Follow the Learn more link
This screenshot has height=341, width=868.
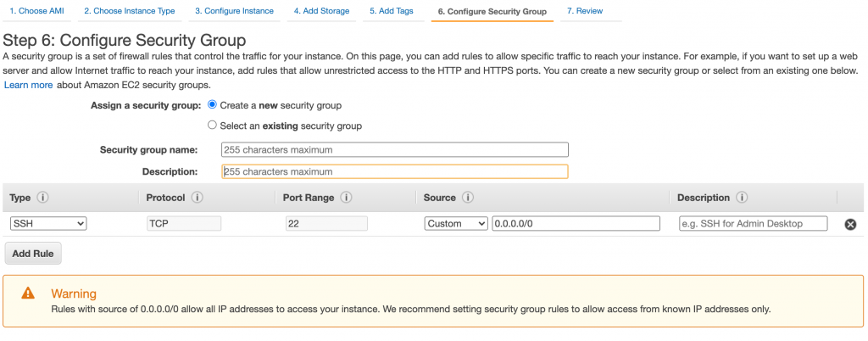[29, 85]
